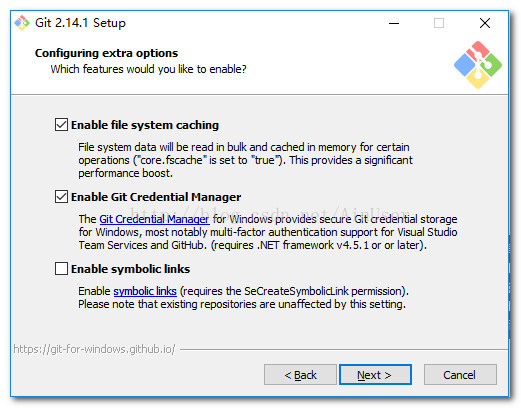Open the Git Credential Manager hyperlink
The width and height of the screenshot is (521, 408).
point(154,219)
